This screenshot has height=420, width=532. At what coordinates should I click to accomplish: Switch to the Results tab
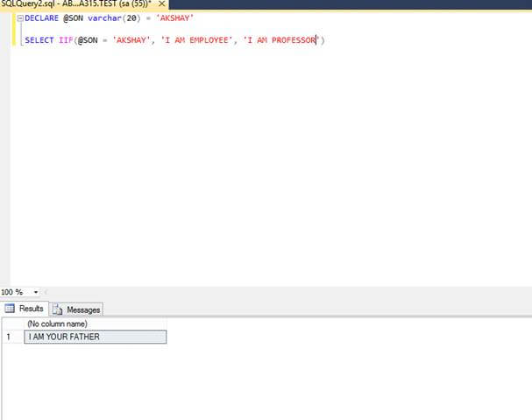(x=25, y=309)
